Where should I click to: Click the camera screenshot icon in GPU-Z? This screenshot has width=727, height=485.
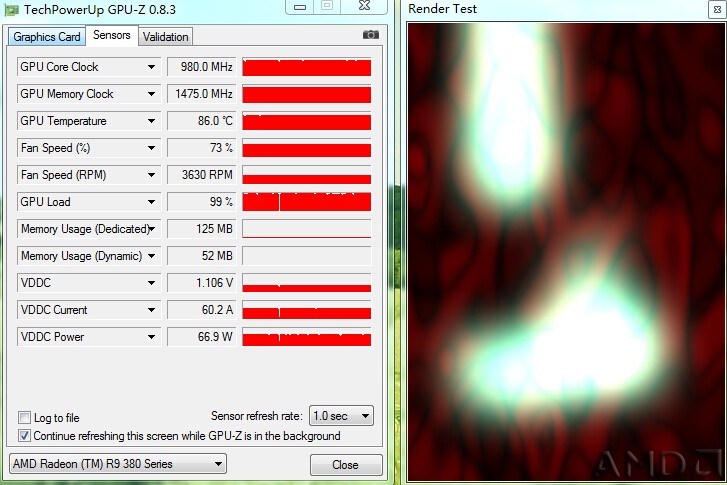(x=370, y=35)
